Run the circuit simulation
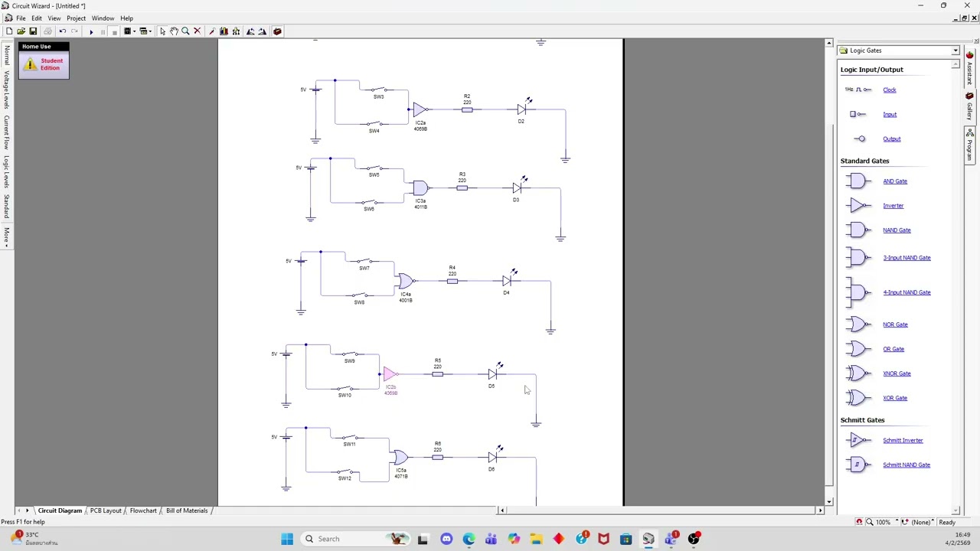 tap(90, 31)
